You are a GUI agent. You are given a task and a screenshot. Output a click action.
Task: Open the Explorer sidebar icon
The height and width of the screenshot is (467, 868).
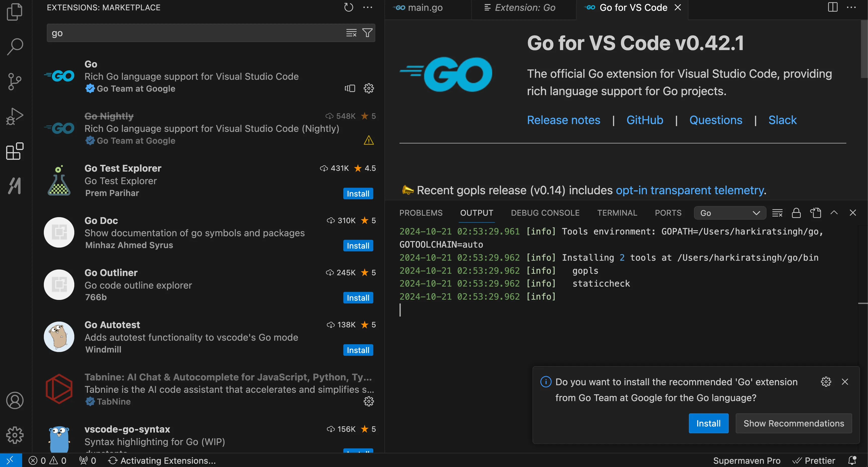point(15,12)
